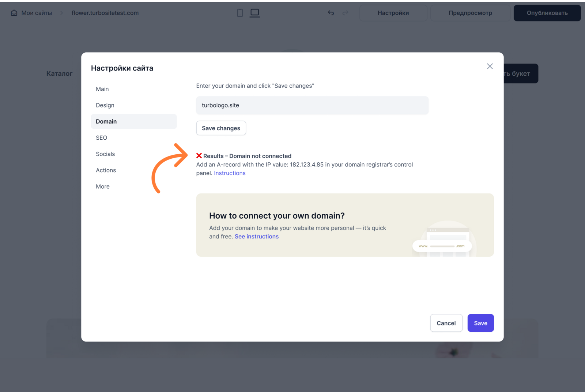Click the Опубликовать publish button
This screenshot has height=392, width=585.
point(547,13)
